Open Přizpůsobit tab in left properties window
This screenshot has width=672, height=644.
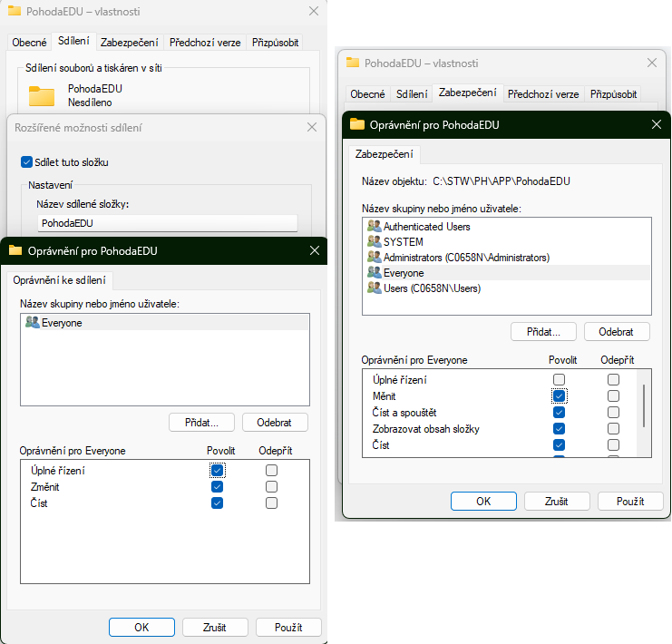(x=275, y=43)
